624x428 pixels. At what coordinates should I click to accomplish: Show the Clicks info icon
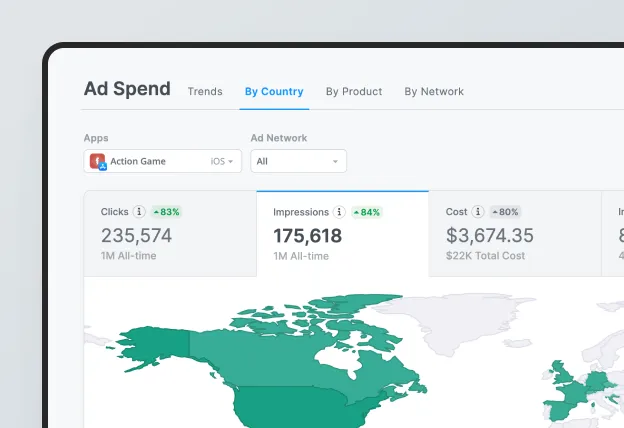pyautogui.click(x=139, y=211)
